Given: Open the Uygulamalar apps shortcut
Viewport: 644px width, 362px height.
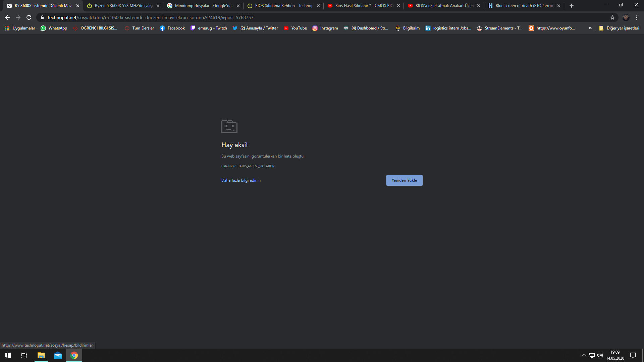Looking at the screenshot, I should click(20, 28).
